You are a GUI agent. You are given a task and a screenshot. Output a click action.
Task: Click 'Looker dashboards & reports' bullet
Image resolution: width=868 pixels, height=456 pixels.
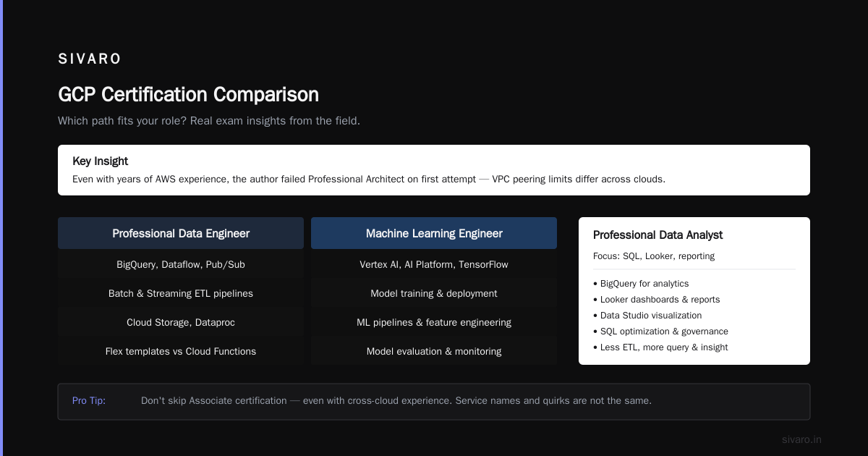tap(657, 300)
